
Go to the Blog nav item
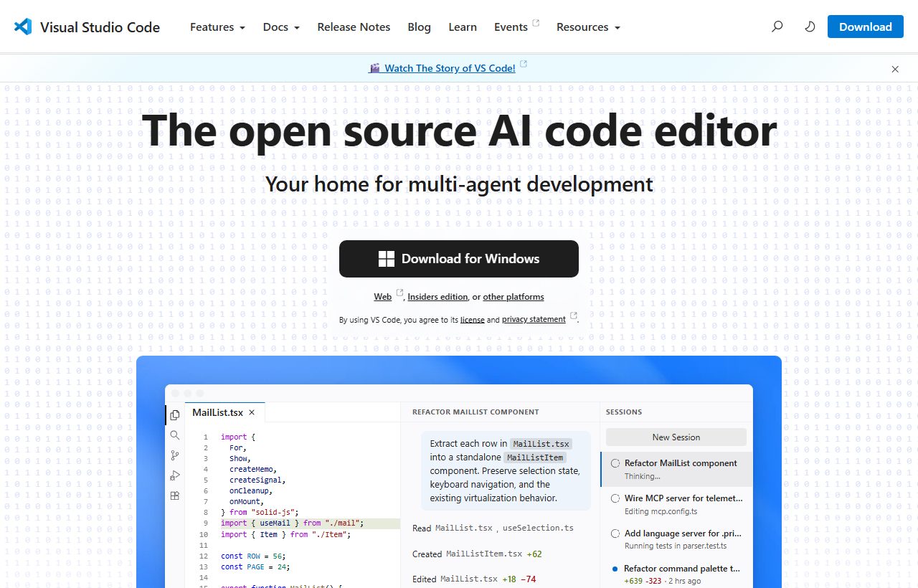(x=419, y=27)
